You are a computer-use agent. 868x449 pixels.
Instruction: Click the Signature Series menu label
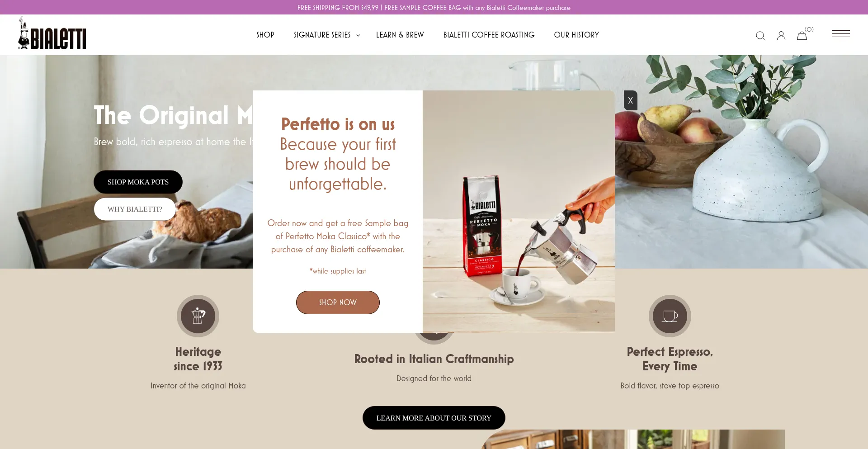coord(322,35)
